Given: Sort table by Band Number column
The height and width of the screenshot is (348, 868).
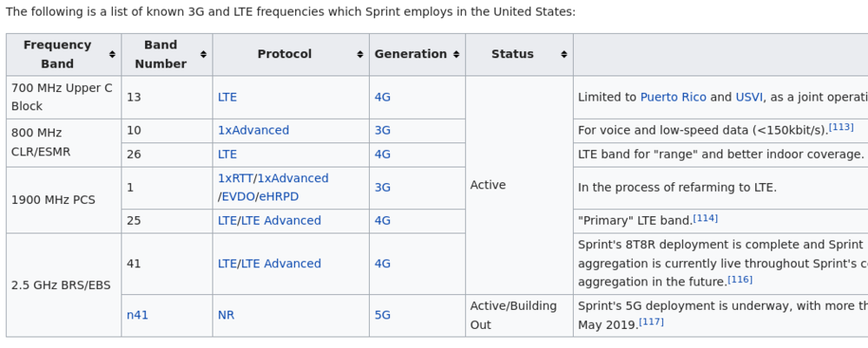Looking at the screenshot, I should pyautogui.click(x=203, y=55).
